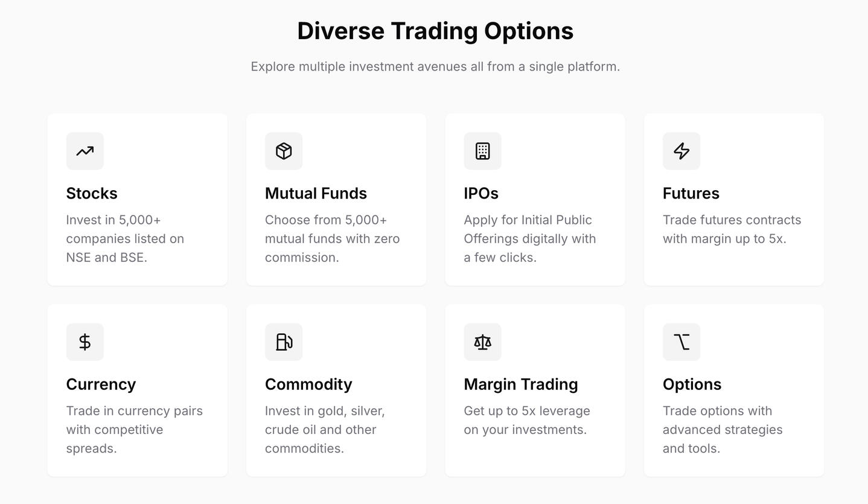Image resolution: width=868 pixels, height=504 pixels.
Task: Select the Futures card title
Action: 691,193
